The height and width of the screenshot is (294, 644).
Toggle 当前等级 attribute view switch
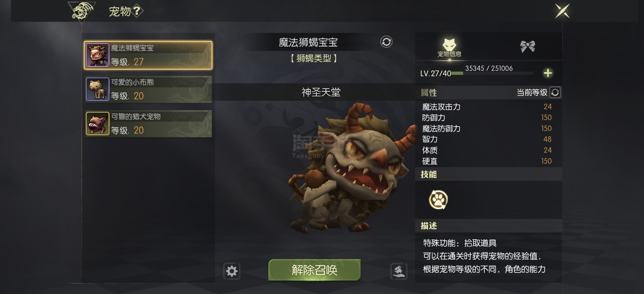tap(555, 93)
